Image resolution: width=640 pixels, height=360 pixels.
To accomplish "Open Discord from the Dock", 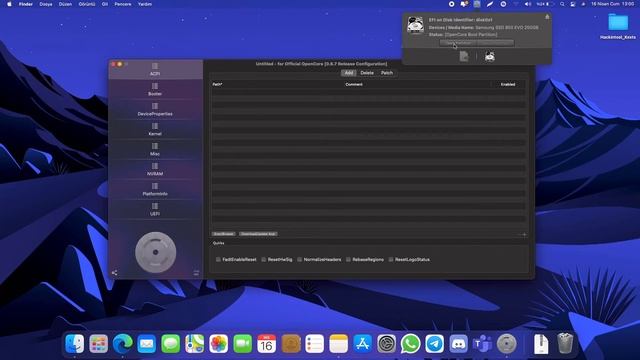I will 458,344.
